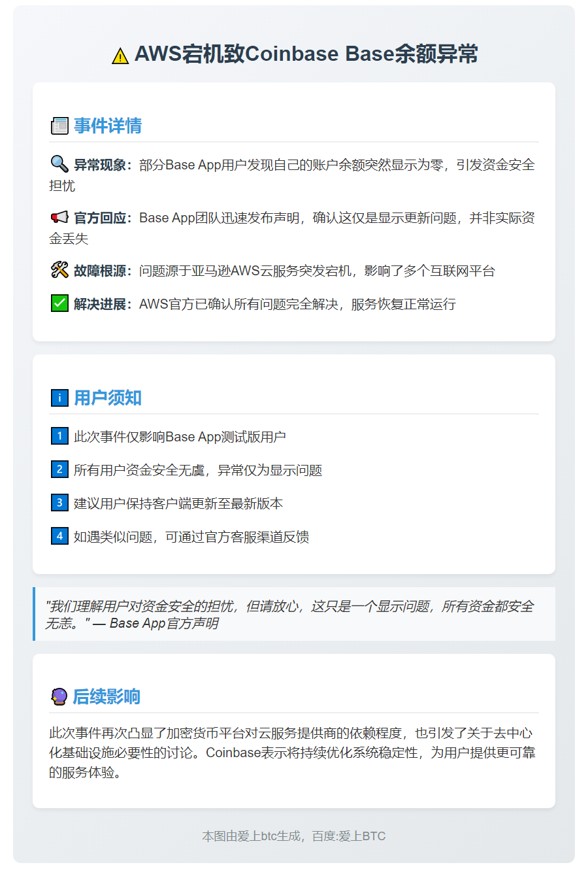
Task: Click the 事件详情 section heading
Action: coord(108,126)
